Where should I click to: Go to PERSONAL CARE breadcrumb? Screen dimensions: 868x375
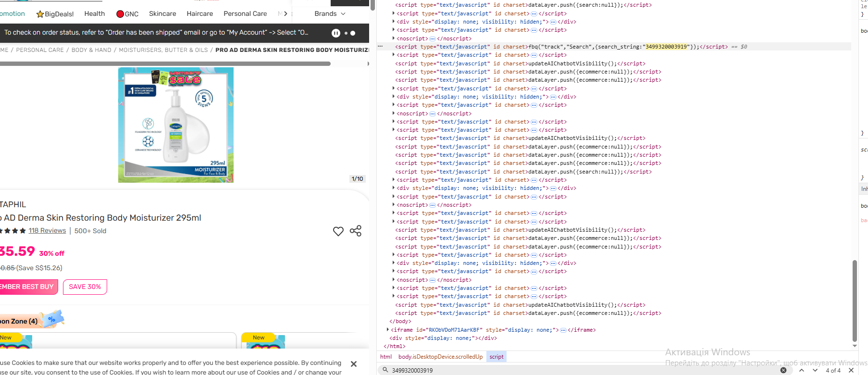coord(40,50)
